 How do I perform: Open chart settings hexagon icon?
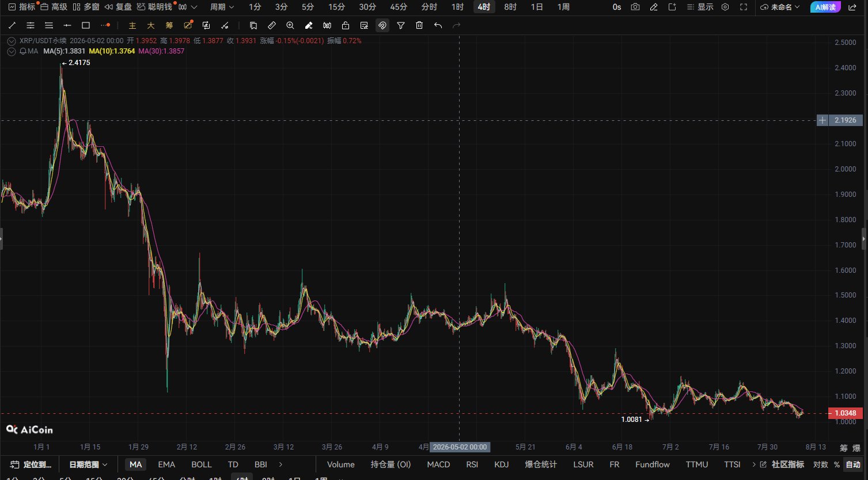pyautogui.click(x=725, y=7)
